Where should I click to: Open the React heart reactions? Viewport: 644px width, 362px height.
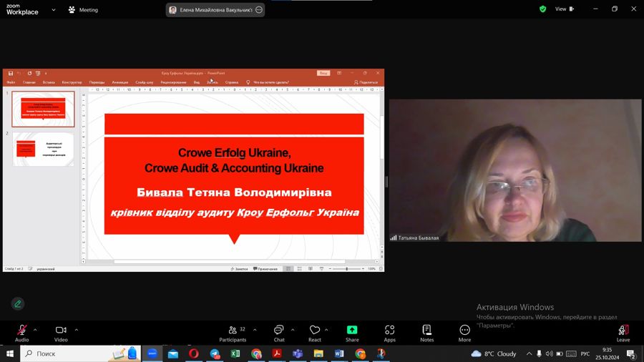click(315, 333)
